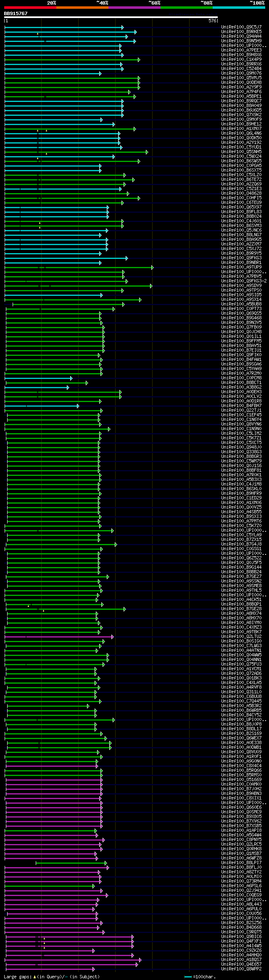Select the red ~20% identity legend bar
This screenshot has width=269, height=980.
tap(30, 8)
